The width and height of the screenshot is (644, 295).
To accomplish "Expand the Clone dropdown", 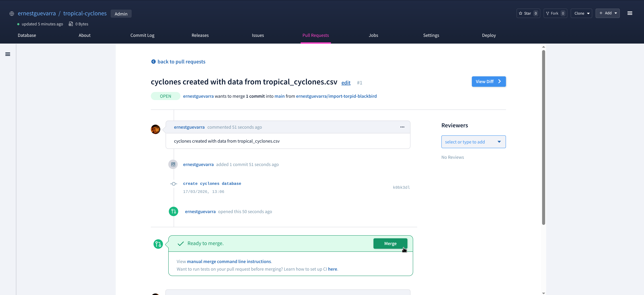I will [581, 13].
